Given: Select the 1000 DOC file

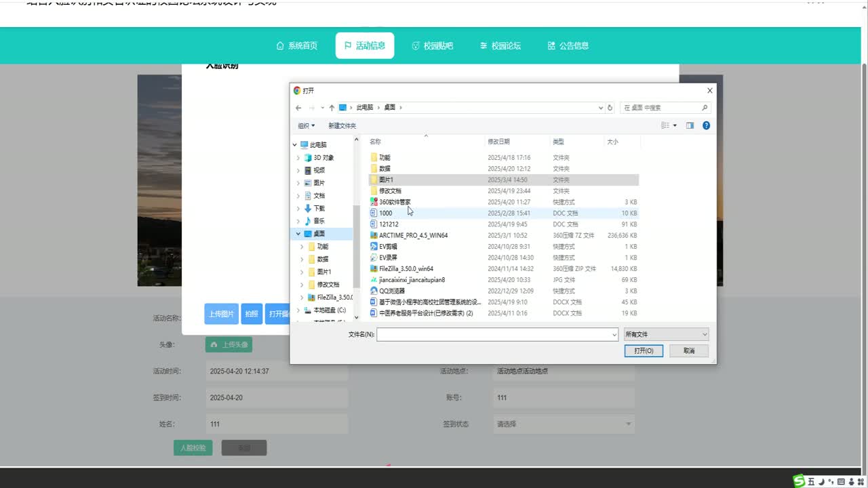Looking at the screenshot, I should click(x=385, y=213).
